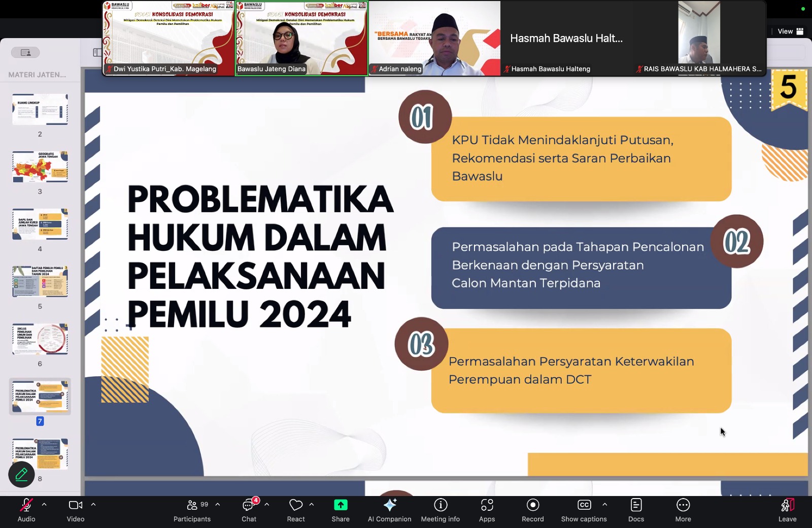Open AI Companion
This screenshot has width=812, height=528.
tap(390, 510)
